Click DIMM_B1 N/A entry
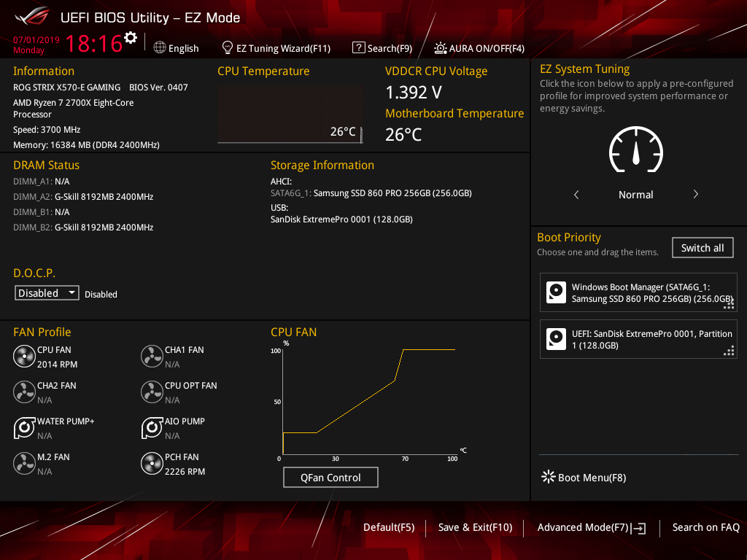The image size is (747, 560). coord(42,212)
